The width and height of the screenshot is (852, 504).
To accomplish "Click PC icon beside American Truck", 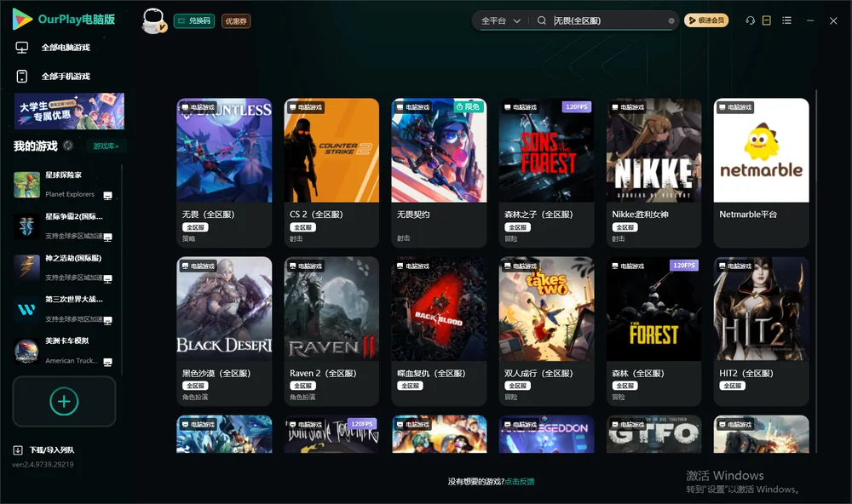I will [x=107, y=363].
